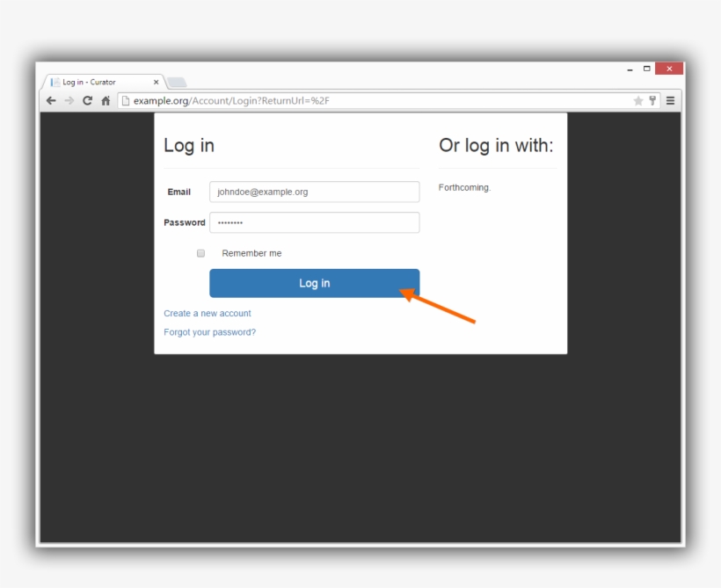Open the Create a new account link
721x588 pixels.
[x=207, y=313]
